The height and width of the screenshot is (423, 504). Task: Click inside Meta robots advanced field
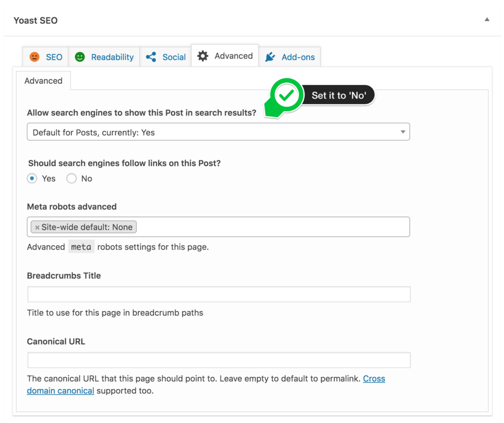coord(218,227)
